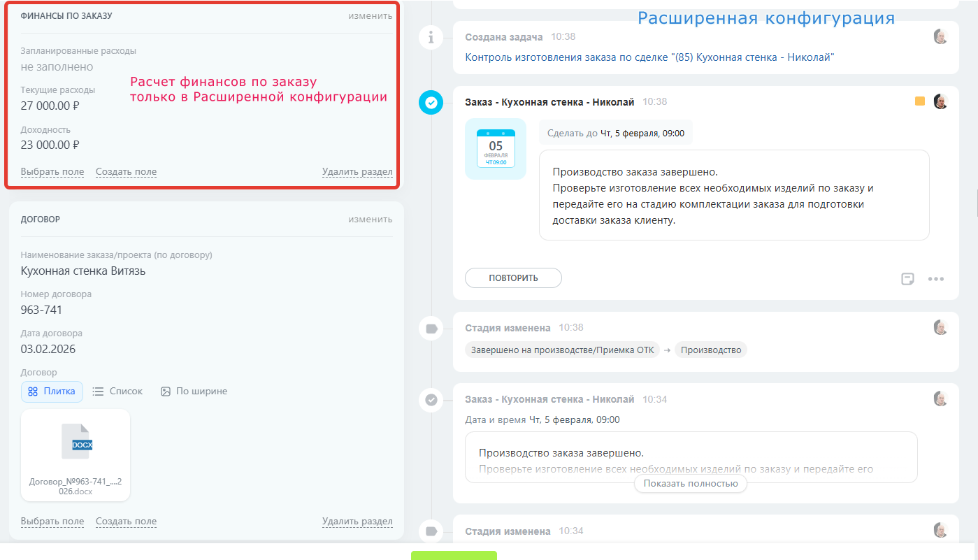Open the deadline "Сделать до Чт, 5 февраля, 09:00"
Image resolution: width=978 pixels, height=560 pixels.
click(x=616, y=133)
